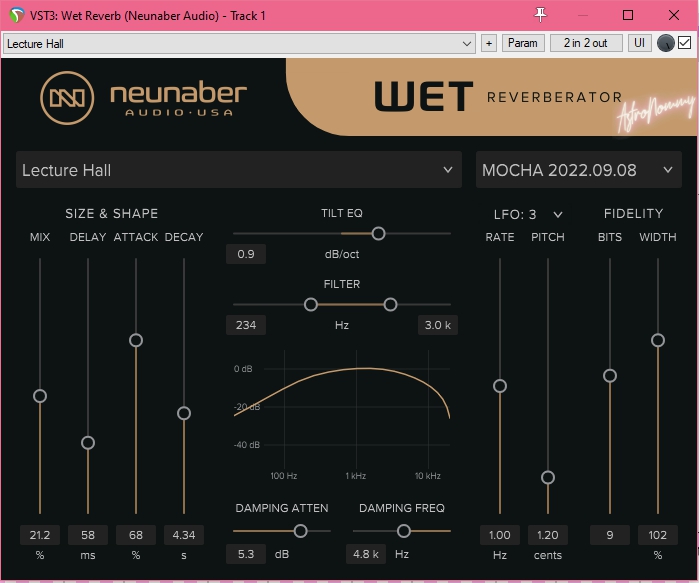This screenshot has width=699, height=583.
Task: Expand the Lecture Hall plugin preset dropdown
Action: tap(238, 170)
